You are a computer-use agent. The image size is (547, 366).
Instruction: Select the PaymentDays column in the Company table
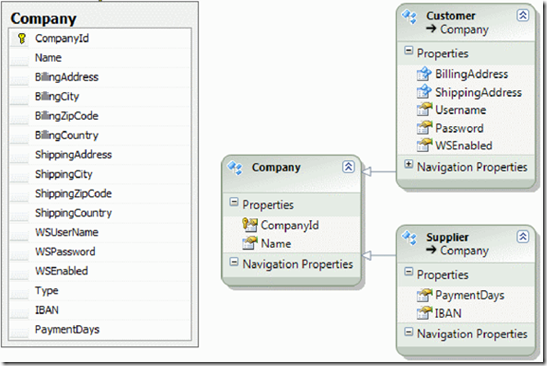tap(100, 329)
